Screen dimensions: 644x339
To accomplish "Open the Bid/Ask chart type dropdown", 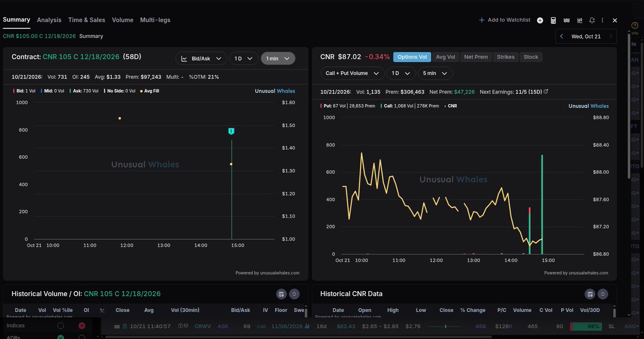I will pos(201,59).
